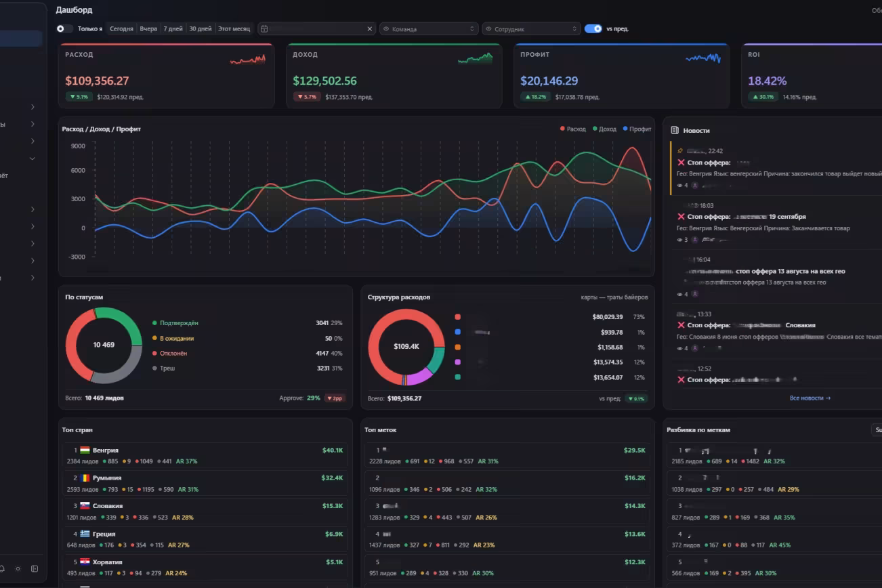
Task: Open the Сотрудник dropdown
Action: click(532, 29)
